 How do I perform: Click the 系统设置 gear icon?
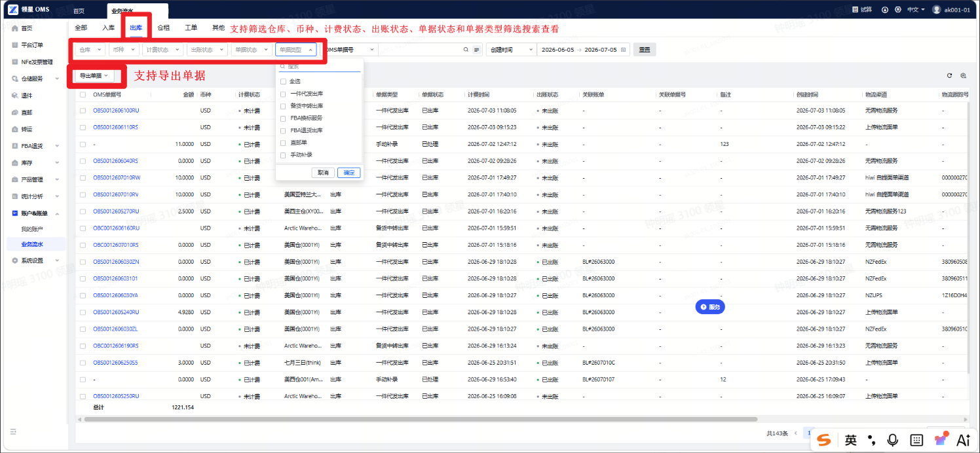(14, 261)
